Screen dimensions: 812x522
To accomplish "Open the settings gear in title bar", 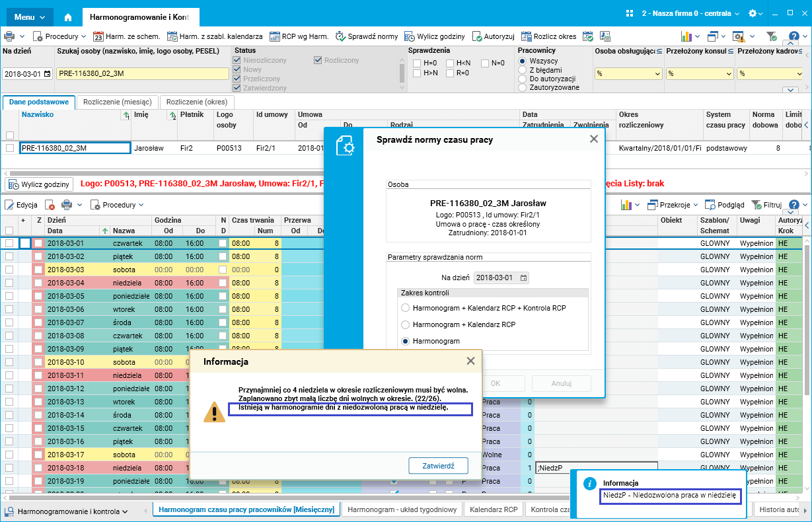I will tap(753, 13).
